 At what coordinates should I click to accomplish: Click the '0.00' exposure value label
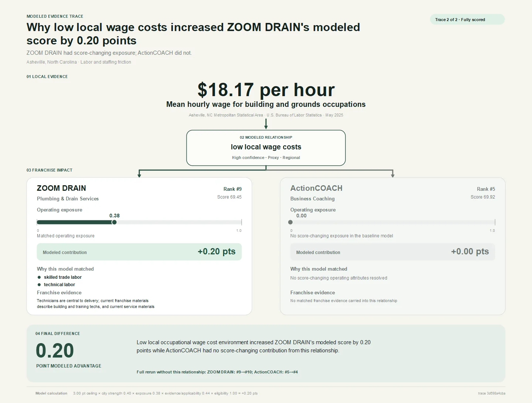tap(301, 216)
